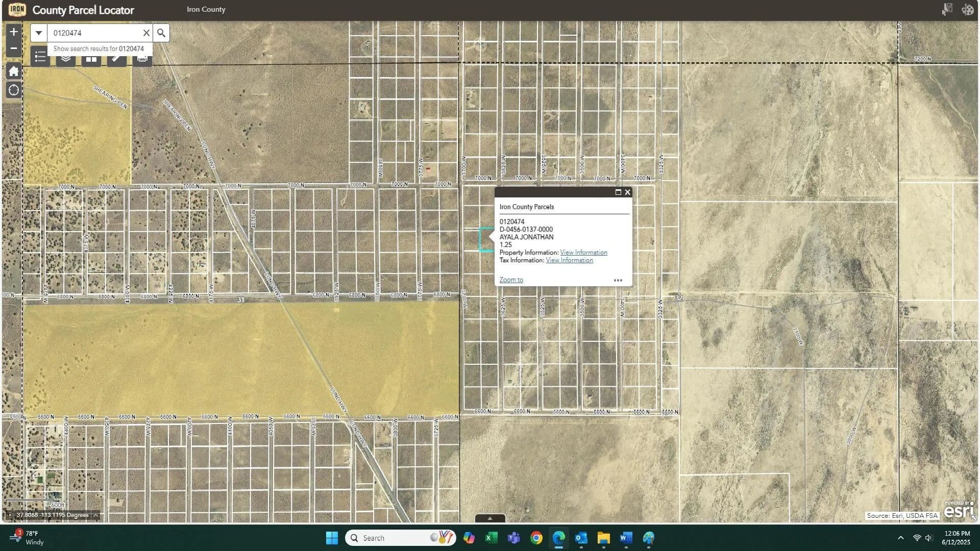Screen dimensions: 980x551
Task: Zoom out on the map
Action: point(14,48)
